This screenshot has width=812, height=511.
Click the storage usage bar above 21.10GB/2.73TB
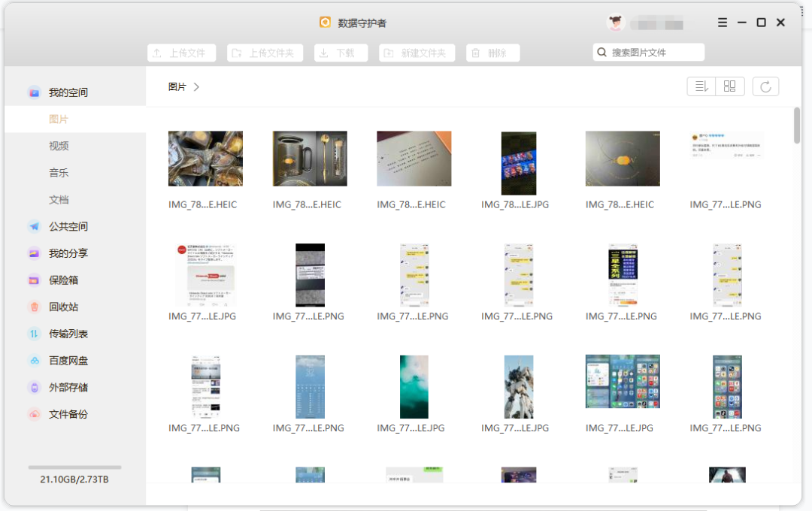tap(75, 467)
